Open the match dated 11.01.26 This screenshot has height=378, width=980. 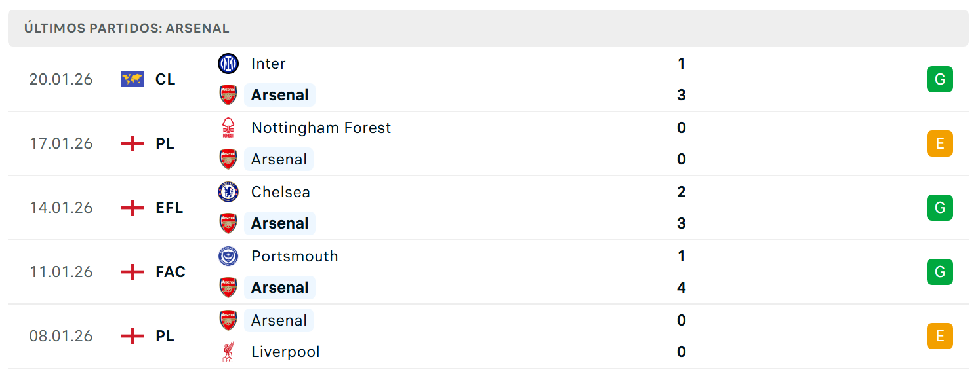coord(488,272)
